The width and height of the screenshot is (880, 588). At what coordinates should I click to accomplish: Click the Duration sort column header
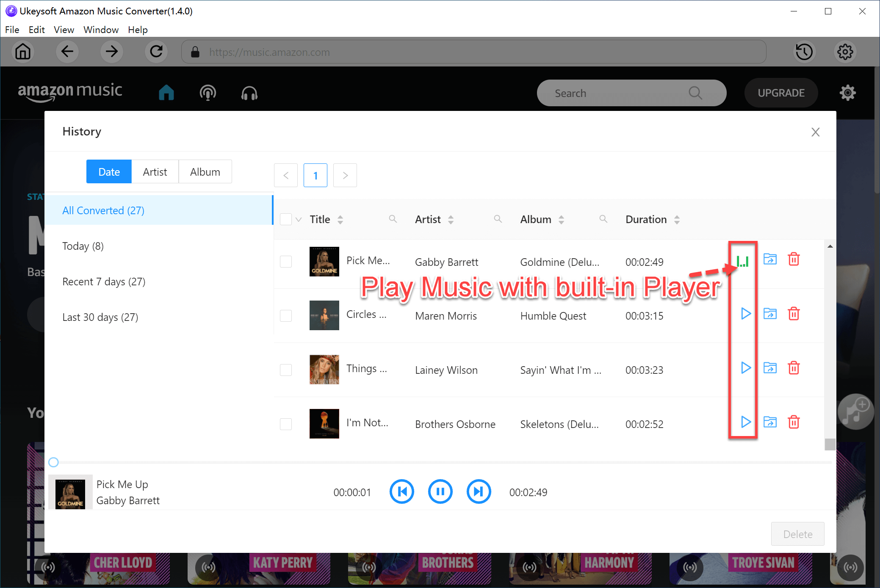pos(652,218)
